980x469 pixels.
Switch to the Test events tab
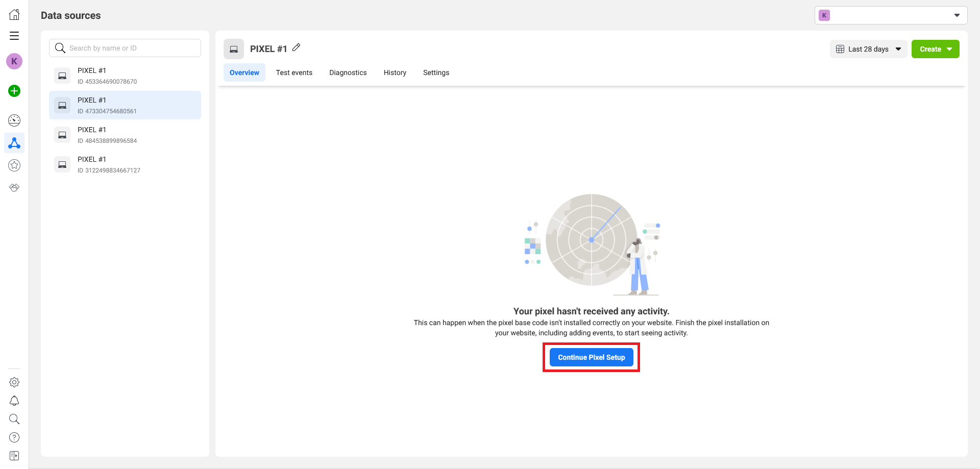coord(294,72)
